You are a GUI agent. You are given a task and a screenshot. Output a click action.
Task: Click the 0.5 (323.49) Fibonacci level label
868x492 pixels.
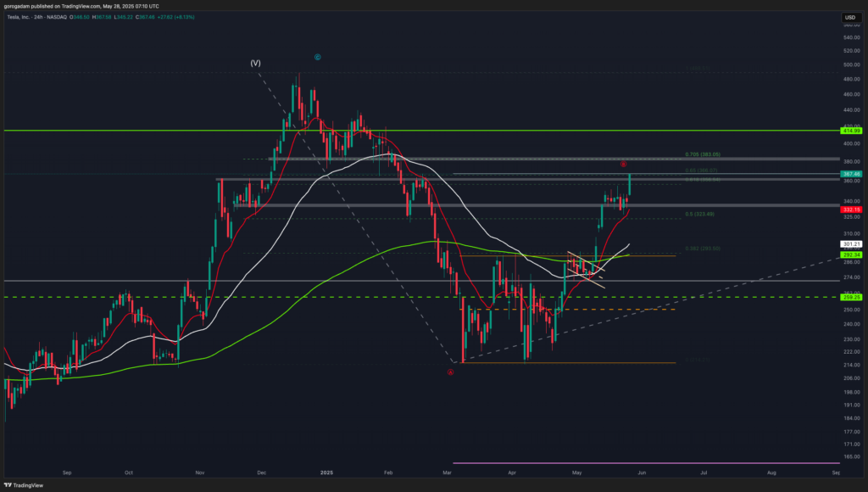[700, 214]
